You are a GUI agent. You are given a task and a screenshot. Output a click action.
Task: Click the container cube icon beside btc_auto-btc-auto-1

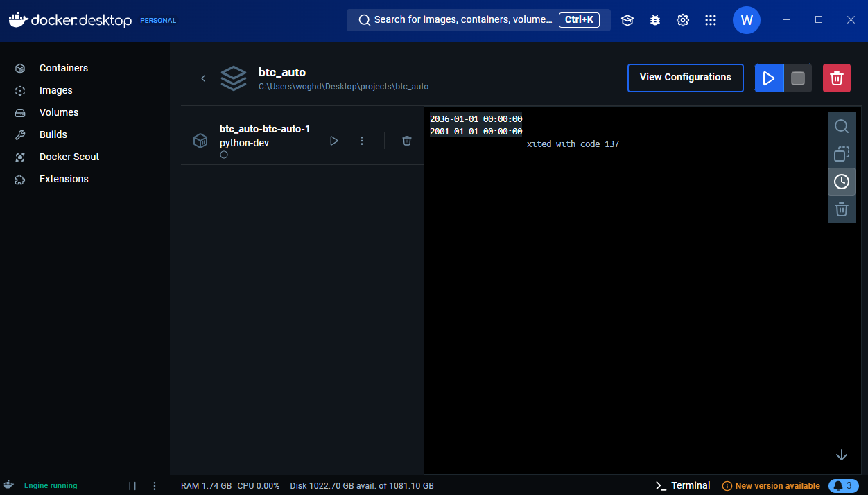(200, 141)
